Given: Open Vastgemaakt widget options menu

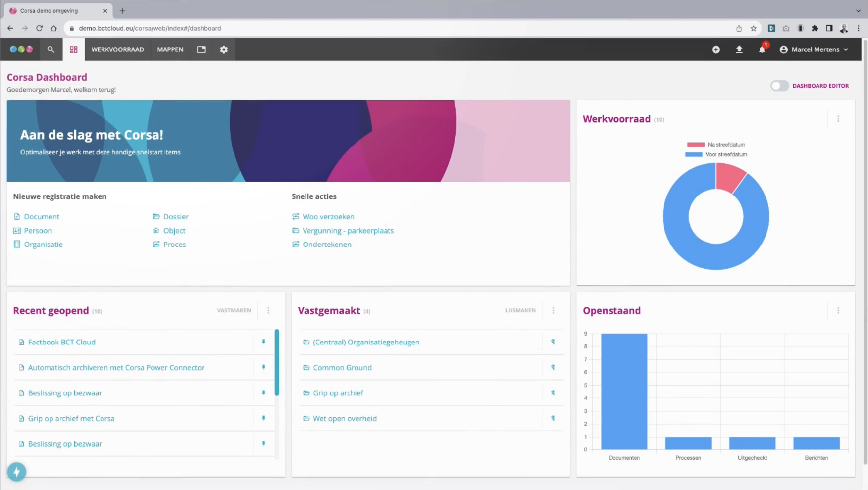Looking at the screenshot, I should 553,310.
